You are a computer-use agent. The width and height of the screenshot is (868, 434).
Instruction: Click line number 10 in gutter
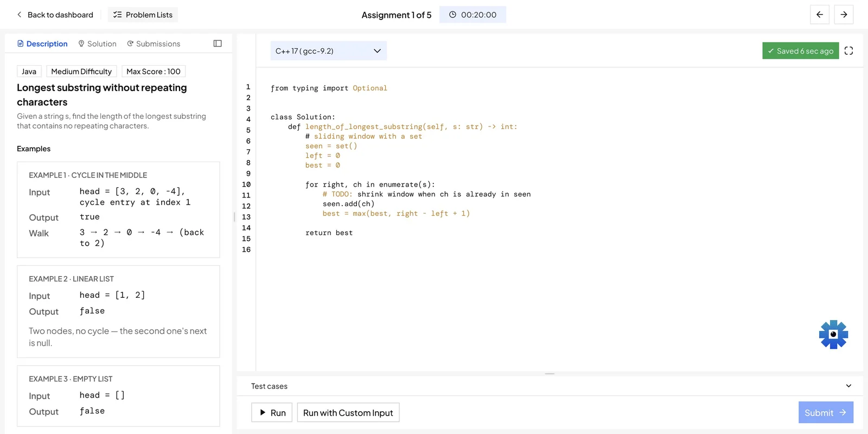click(246, 184)
